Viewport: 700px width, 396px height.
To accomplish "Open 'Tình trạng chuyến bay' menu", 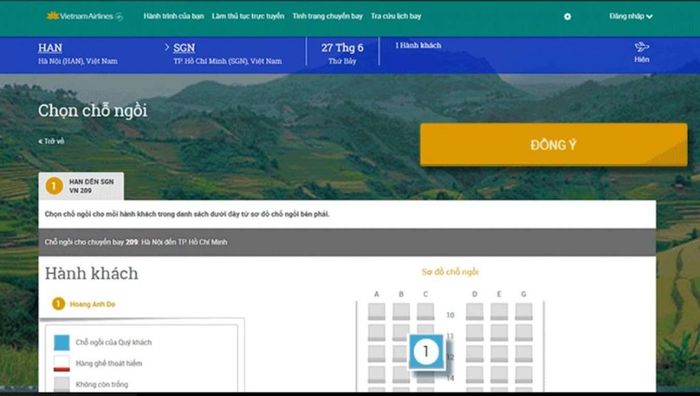I will 327,16.
